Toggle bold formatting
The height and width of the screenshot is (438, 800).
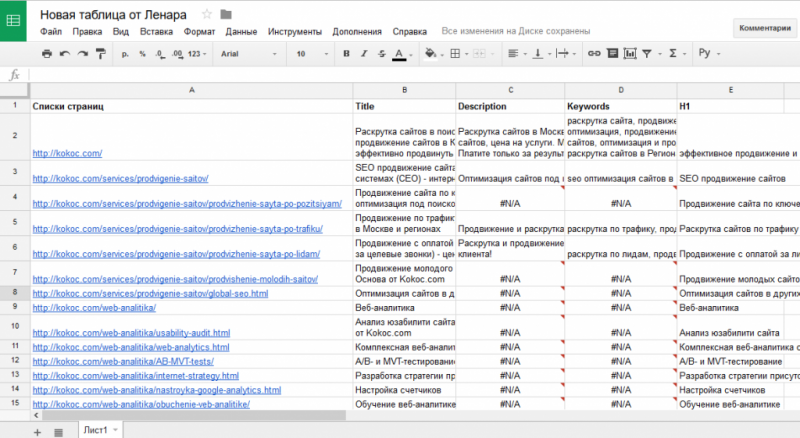(x=346, y=53)
